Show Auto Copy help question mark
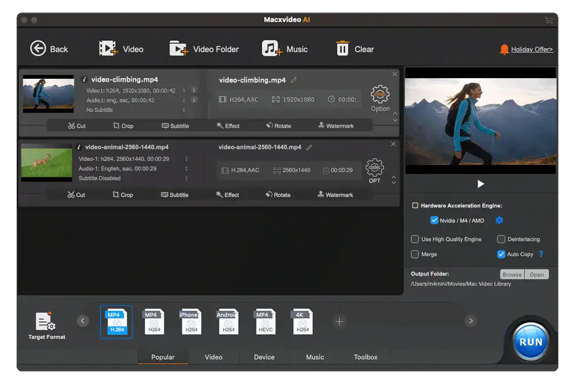Screen dimensions: 575x392 click(541, 253)
